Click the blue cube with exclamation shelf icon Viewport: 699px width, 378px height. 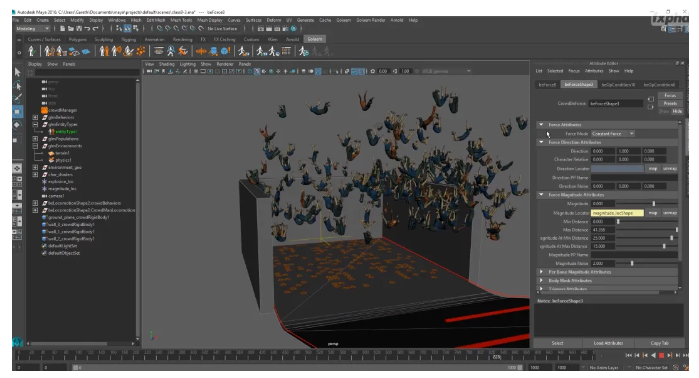point(225,51)
